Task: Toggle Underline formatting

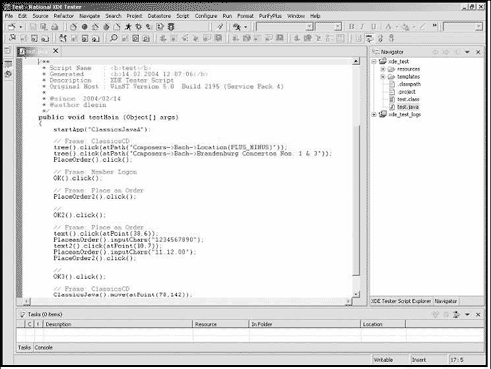Action: 373,27
